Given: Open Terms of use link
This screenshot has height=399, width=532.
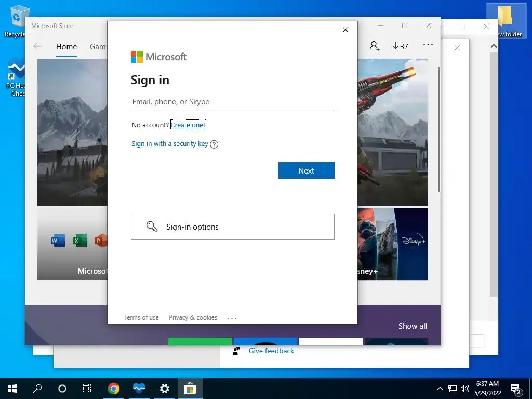Looking at the screenshot, I should 141,317.
